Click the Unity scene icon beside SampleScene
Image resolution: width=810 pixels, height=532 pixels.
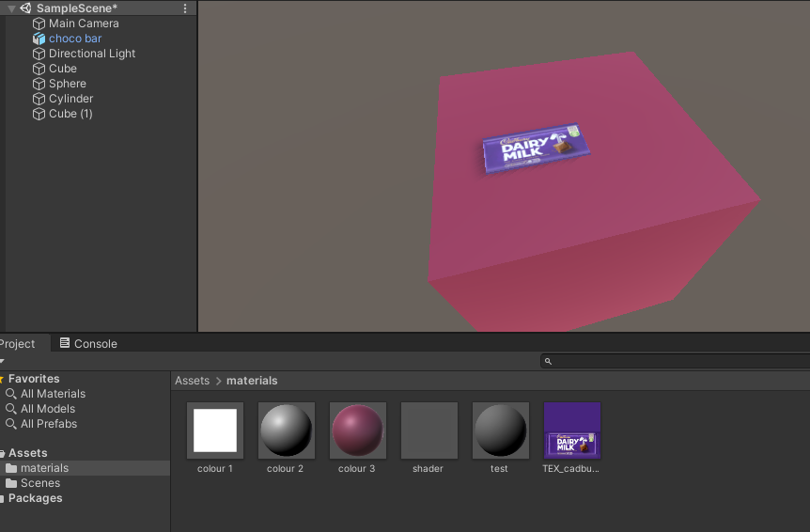pyautogui.click(x=25, y=8)
